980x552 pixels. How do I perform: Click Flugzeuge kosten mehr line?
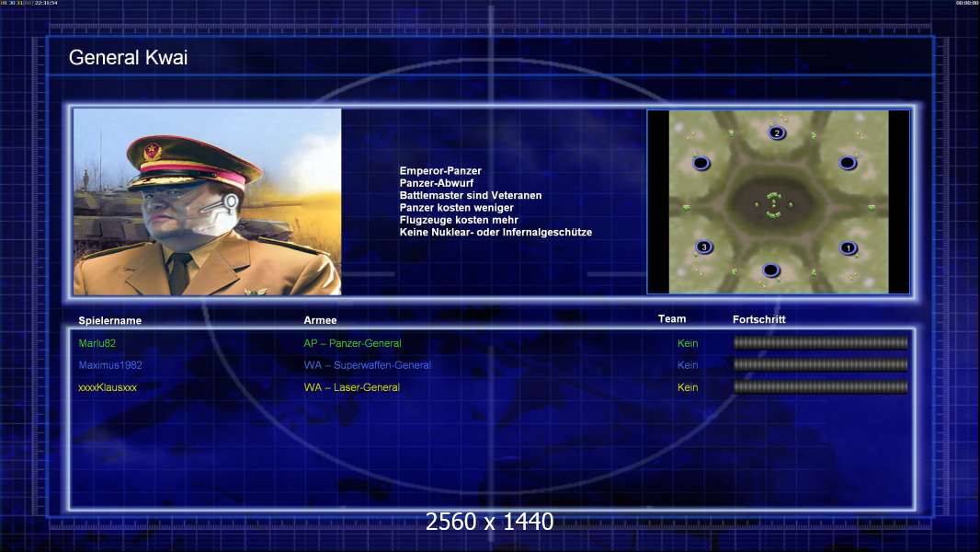click(x=459, y=220)
